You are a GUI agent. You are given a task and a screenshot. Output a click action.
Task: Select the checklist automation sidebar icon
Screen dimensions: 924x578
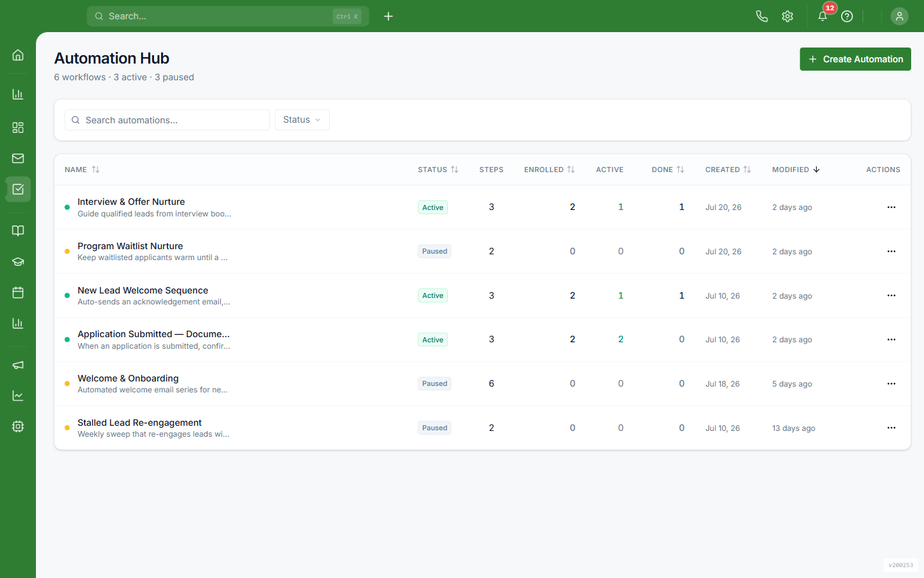click(18, 189)
